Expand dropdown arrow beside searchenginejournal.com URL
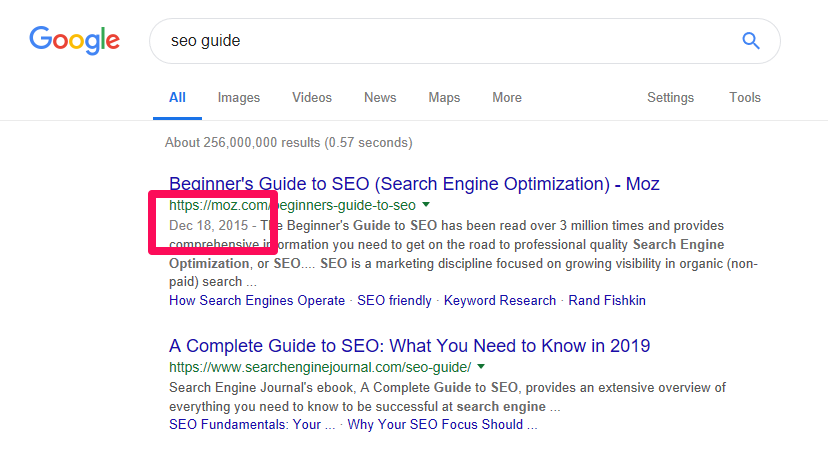Image resolution: width=828 pixels, height=453 pixels. click(x=481, y=367)
